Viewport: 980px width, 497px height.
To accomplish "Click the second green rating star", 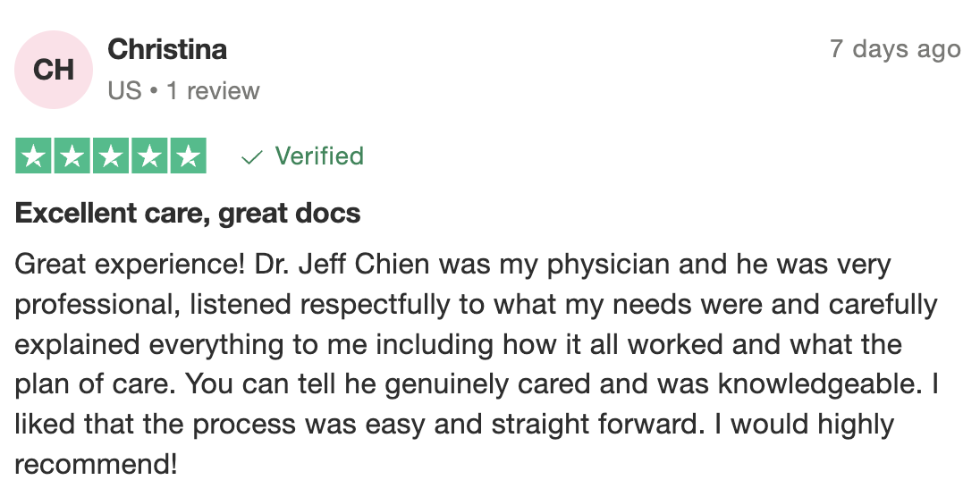I will pyautogui.click(x=73, y=156).
